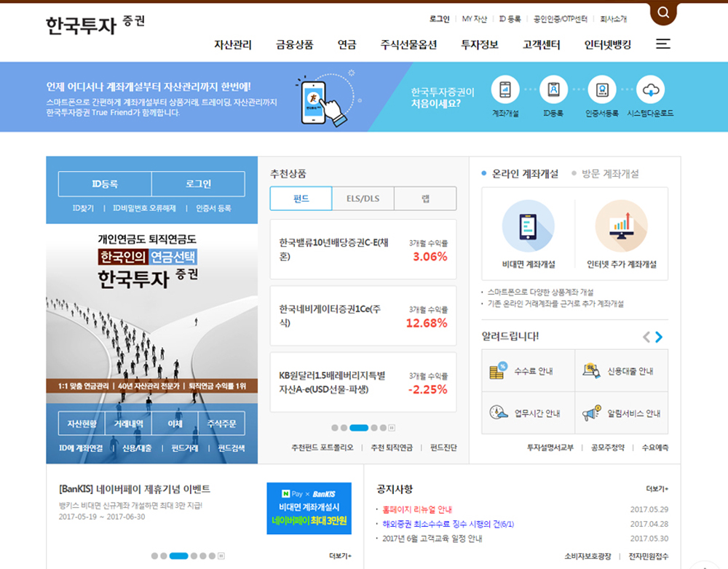Open 2017년 6월 고객교육 일정 안내 notice
The image size is (728, 569).
(x=432, y=538)
